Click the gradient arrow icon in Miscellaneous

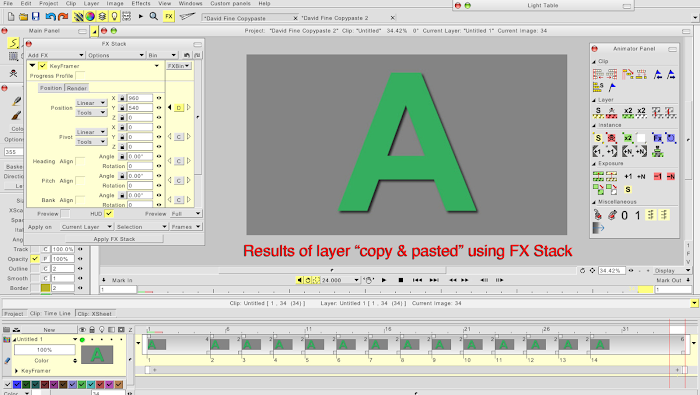click(x=598, y=228)
